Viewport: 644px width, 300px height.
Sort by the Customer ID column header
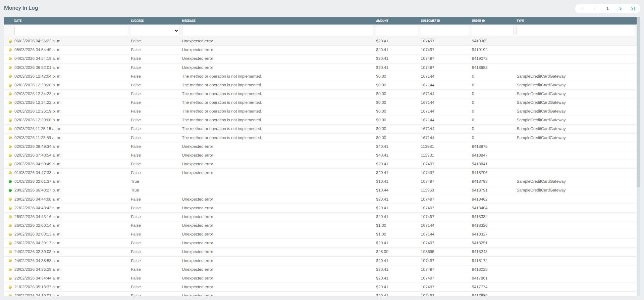pyautogui.click(x=430, y=21)
